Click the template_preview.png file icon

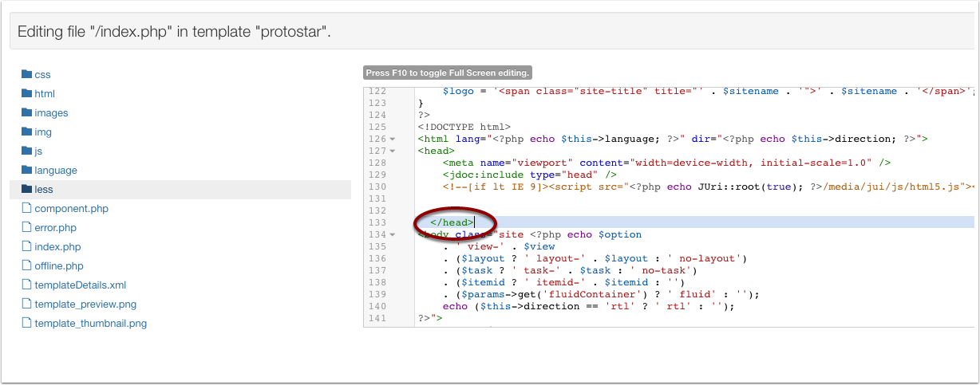click(x=26, y=304)
